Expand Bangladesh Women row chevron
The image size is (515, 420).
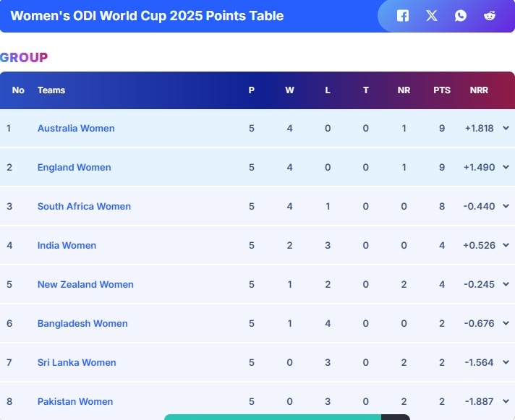pyautogui.click(x=506, y=323)
